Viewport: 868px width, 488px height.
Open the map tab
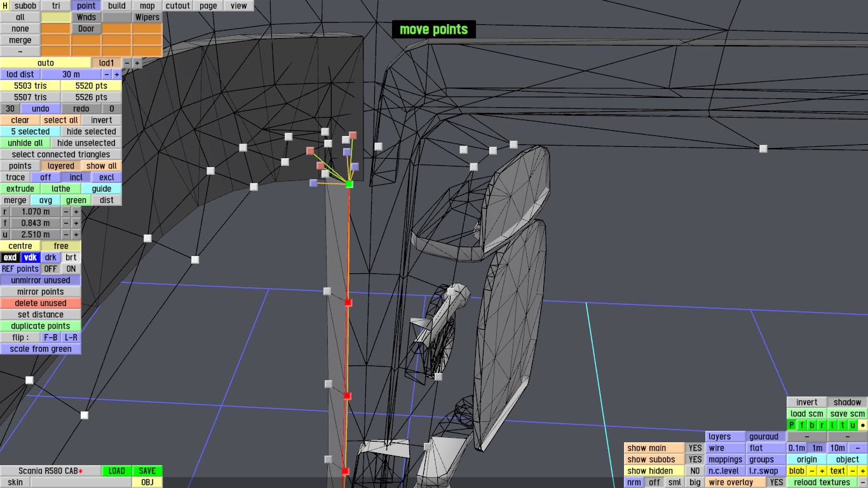pyautogui.click(x=147, y=6)
